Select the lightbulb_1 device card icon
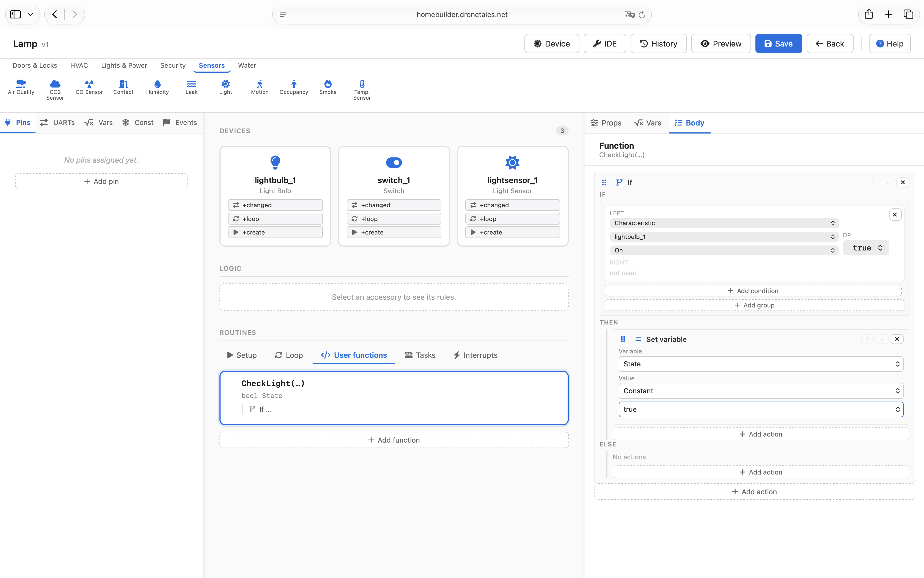The width and height of the screenshot is (924, 578). [x=275, y=162]
